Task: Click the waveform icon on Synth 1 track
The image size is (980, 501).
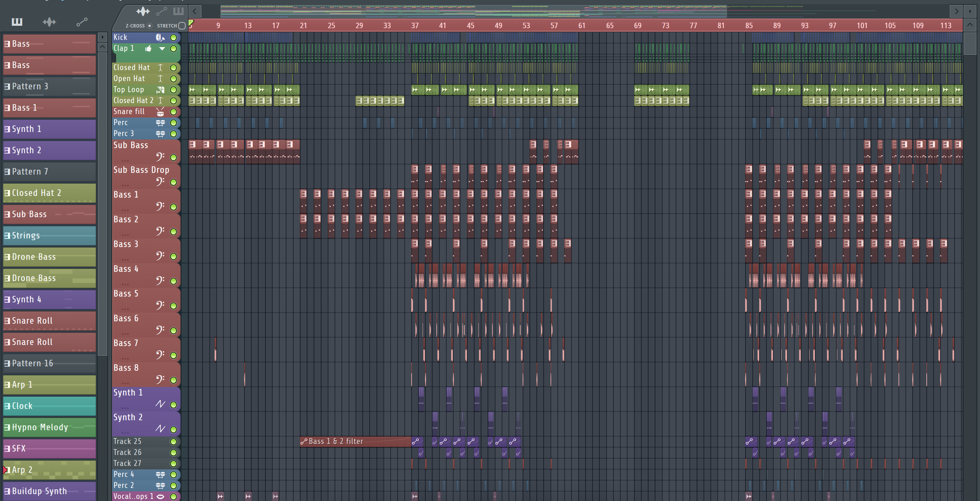Action: (160, 404)
